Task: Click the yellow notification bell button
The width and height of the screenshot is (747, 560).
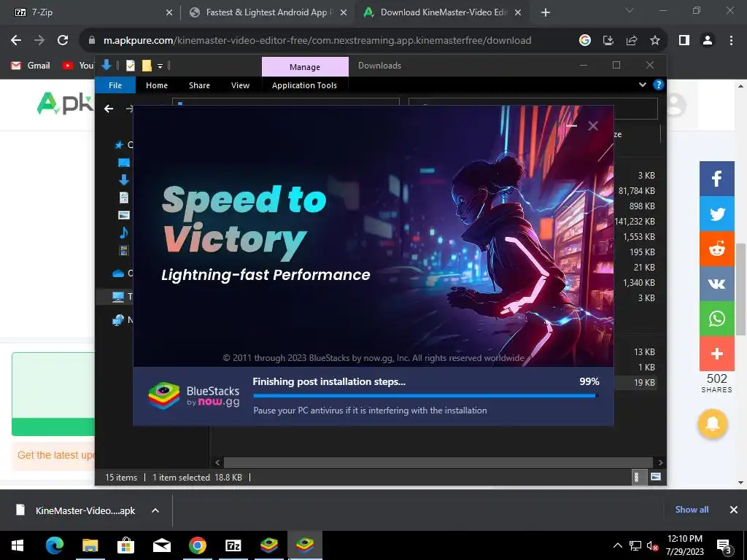Action: [712, 424]
